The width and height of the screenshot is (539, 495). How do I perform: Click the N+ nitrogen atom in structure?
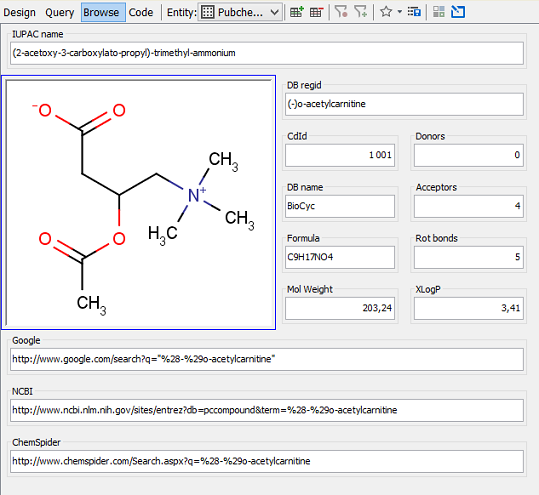196,195
